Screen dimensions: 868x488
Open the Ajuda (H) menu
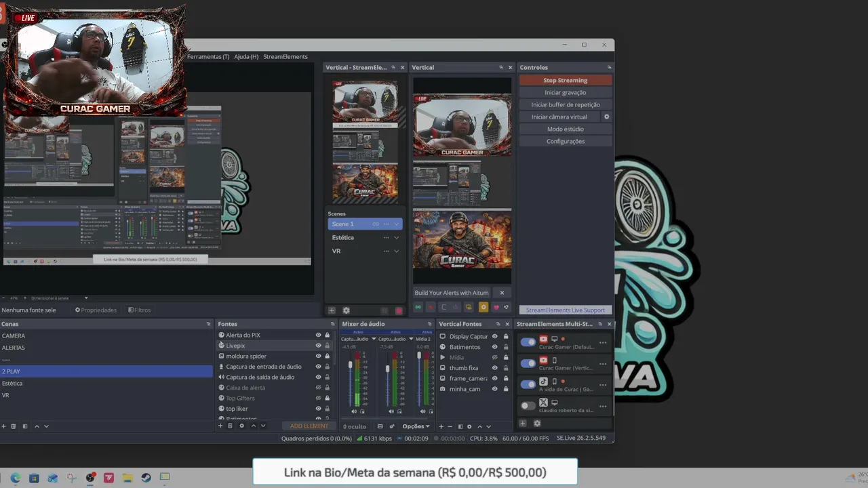point(246,56)
